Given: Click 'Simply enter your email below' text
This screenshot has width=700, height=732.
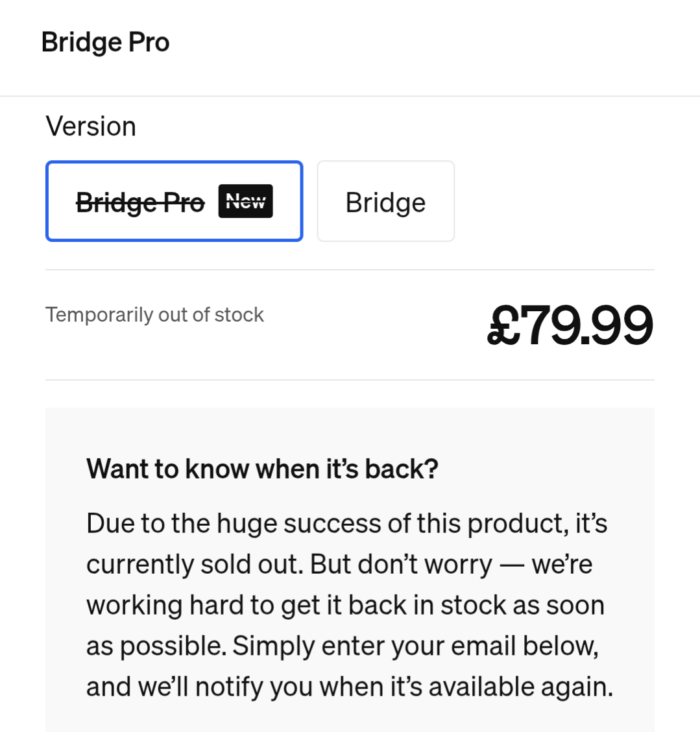Looking at the screenshot, I should 415,646.
